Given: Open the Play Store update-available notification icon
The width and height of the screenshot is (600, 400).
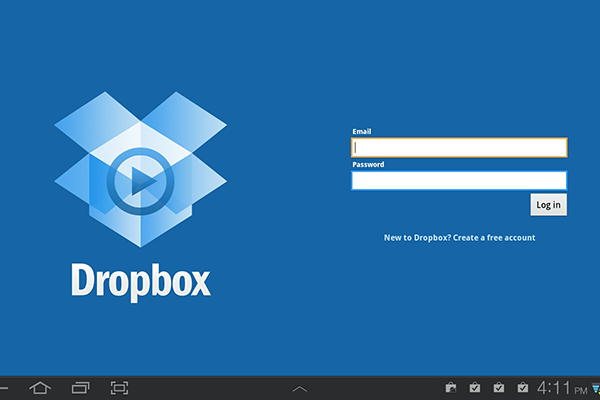Looking at the screenshot, I should (451, 388).
